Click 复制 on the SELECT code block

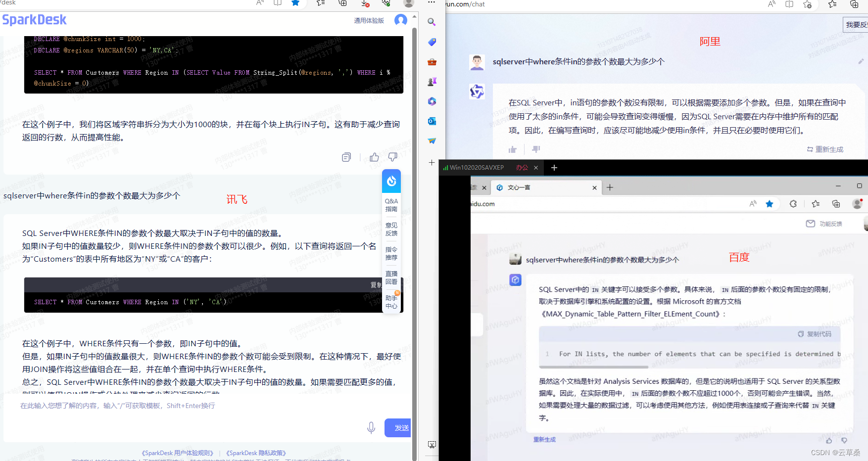376,285
